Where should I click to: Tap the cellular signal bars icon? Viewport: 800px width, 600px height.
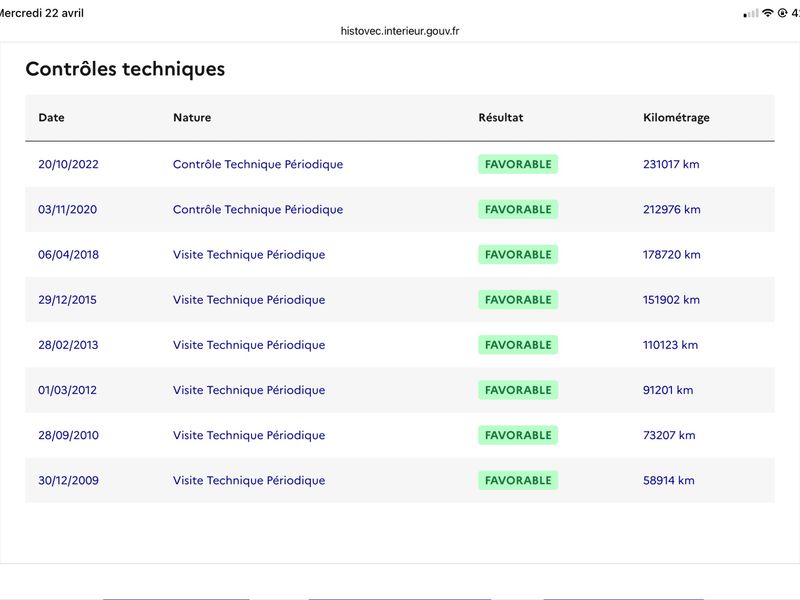coord(751,14)
